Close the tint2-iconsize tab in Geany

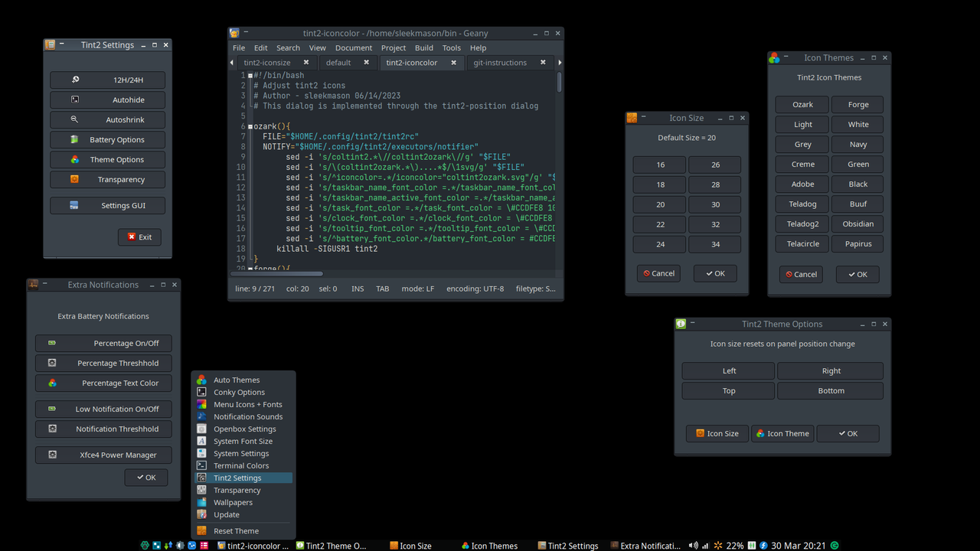pyautogui.click(x=306, y=63)
